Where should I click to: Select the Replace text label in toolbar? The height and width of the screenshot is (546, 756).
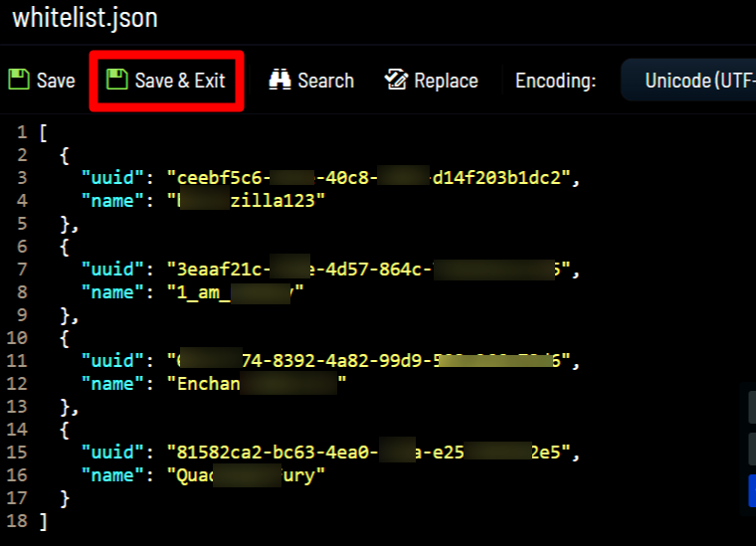(x=446, y=81)
